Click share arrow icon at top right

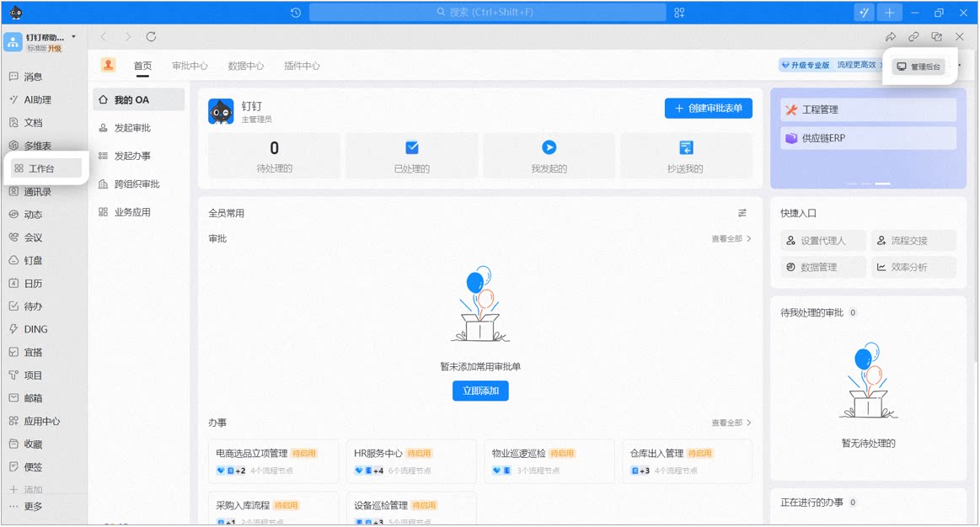[891, 37]
